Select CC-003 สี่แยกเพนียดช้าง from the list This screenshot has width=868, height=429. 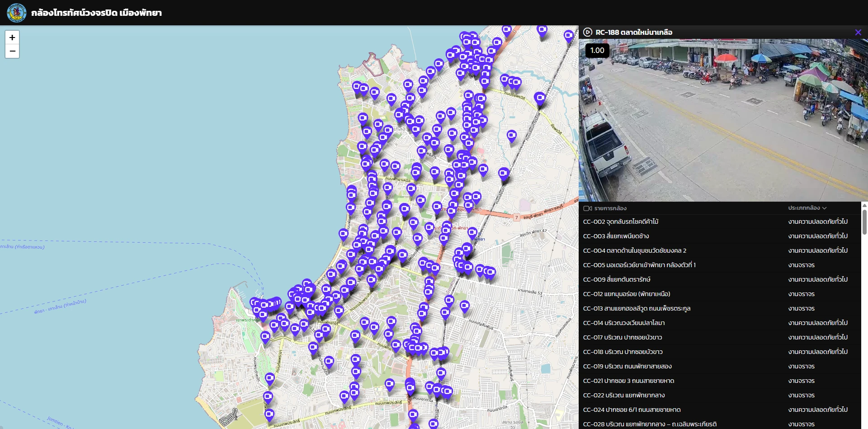(x=616, y=236)
